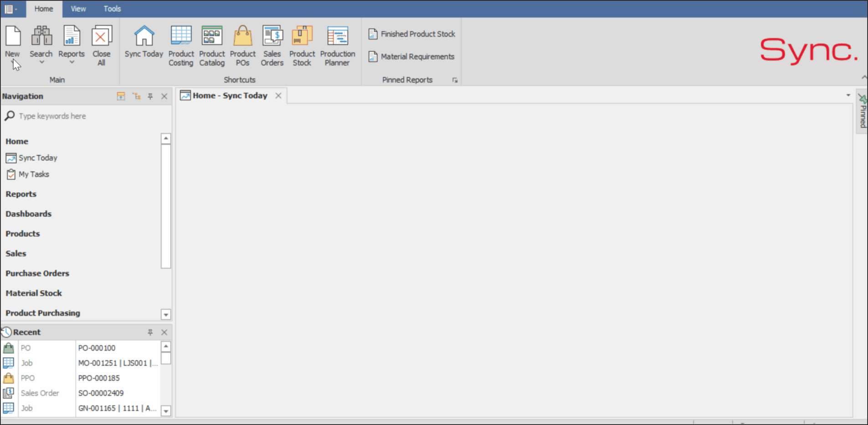The height and width of the screenshot is (425, 868).
Task: Switch to the Tools ribbon tab
Action: [112, 9]
